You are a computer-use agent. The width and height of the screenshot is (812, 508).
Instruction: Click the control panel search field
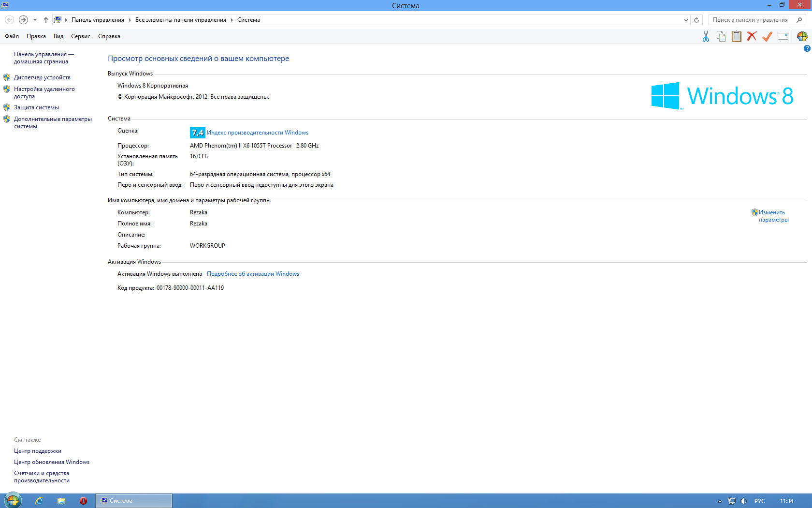(752, 20)
